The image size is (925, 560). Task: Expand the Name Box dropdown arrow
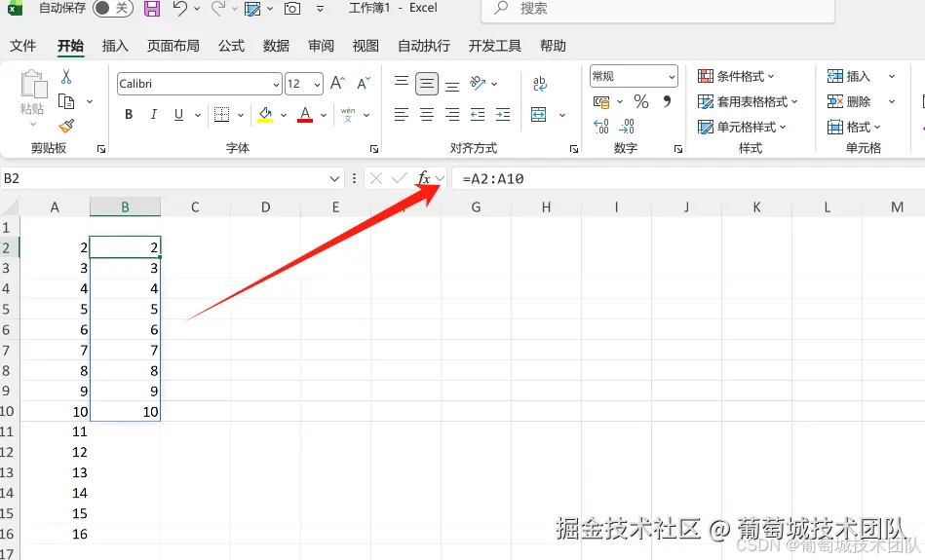334,178
